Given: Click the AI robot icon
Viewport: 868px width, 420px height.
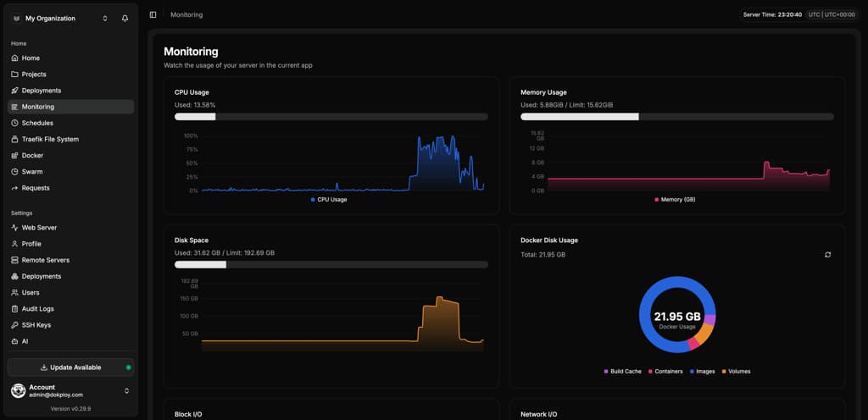Looking at the screenshot, I should [x=14, y=341].
